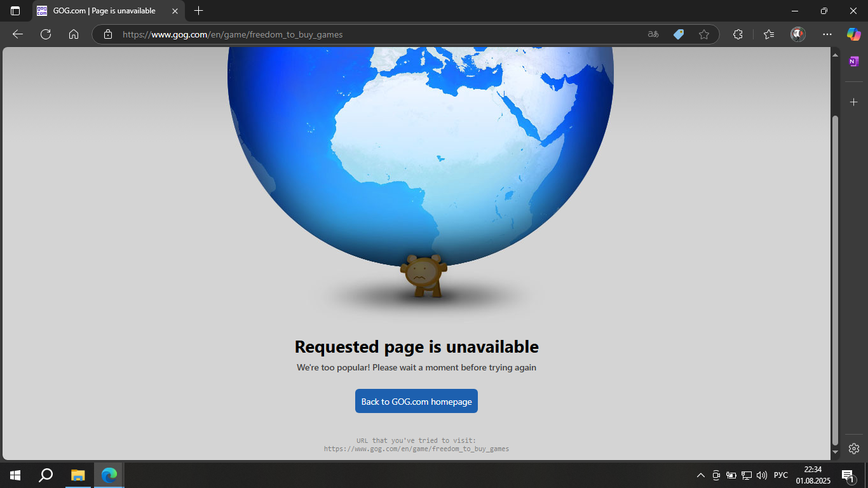868x488 pixels.
Task: Open the shopping price tag icon
Action: point(679,34)
